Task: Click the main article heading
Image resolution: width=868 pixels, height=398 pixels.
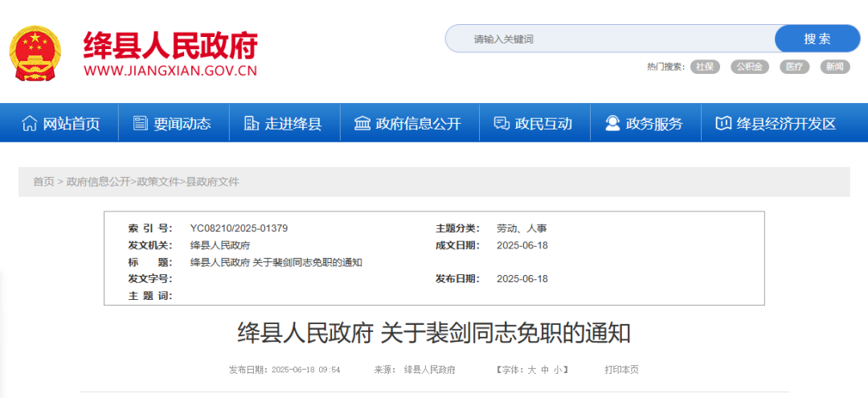Action: coord(434,333)
